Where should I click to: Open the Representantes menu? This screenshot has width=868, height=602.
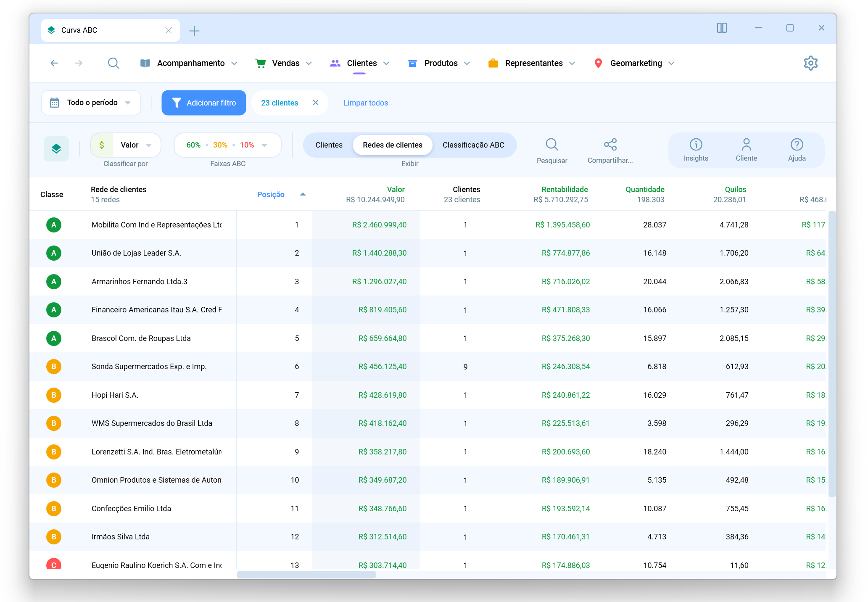[x=532, y=63]
